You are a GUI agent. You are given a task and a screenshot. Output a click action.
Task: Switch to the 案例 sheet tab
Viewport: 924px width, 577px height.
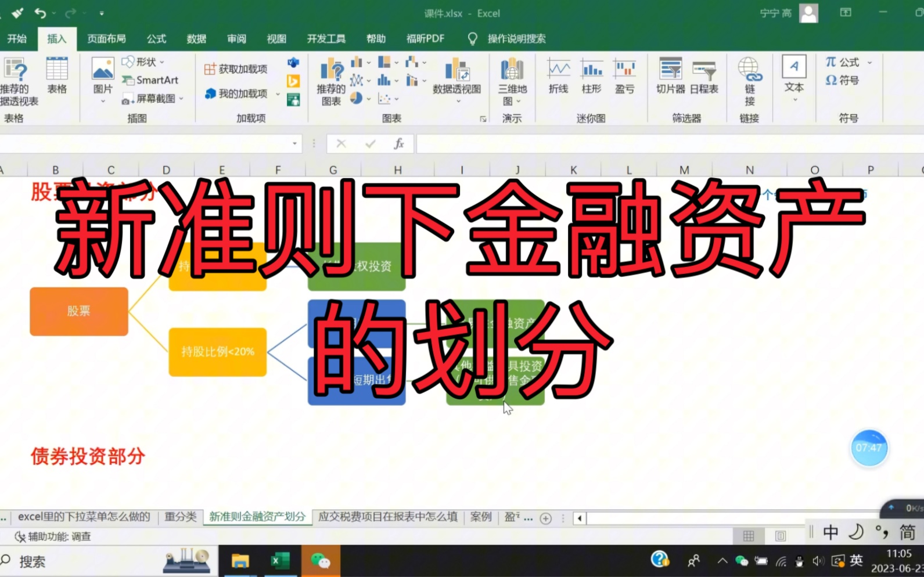pyautogui.click(x=481, y=517)
